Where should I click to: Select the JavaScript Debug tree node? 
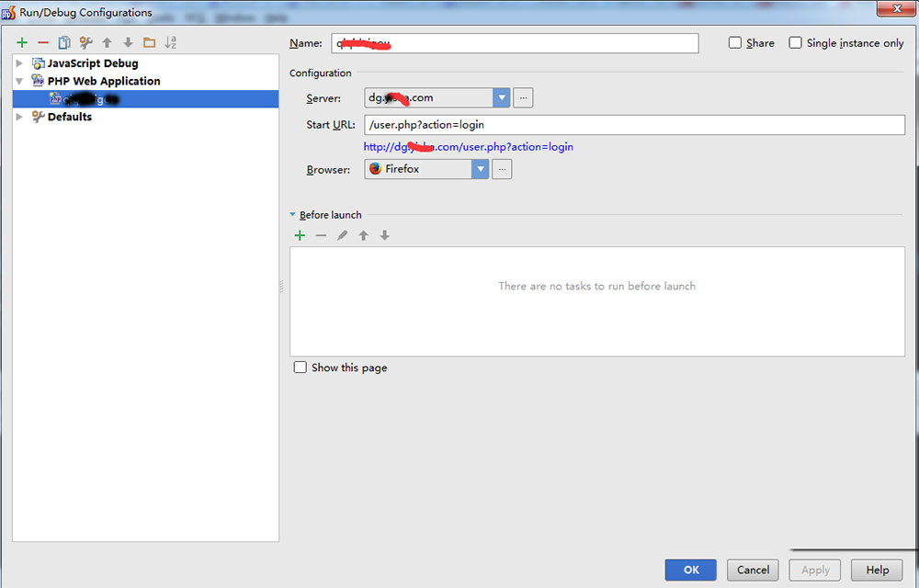[x=94, y=63]
